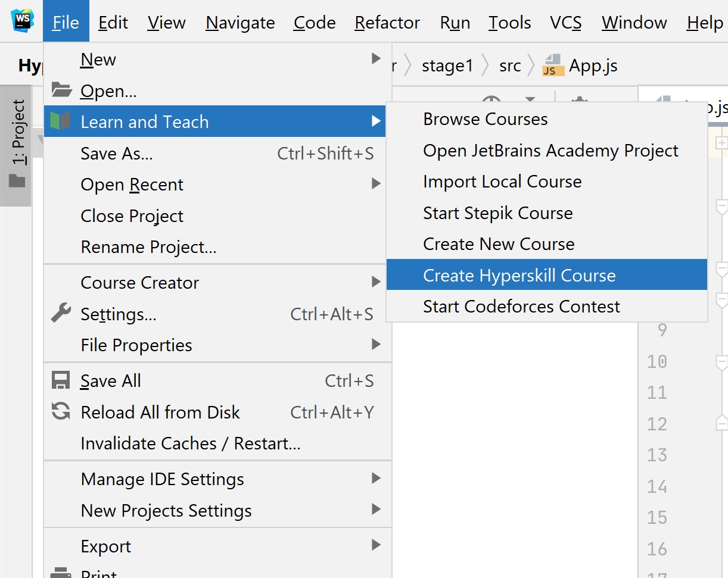Open the Window menu

tap(634, 23)
